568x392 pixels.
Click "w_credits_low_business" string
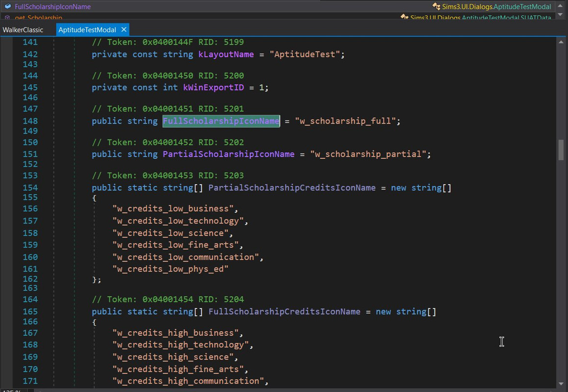tap(173, 209)
